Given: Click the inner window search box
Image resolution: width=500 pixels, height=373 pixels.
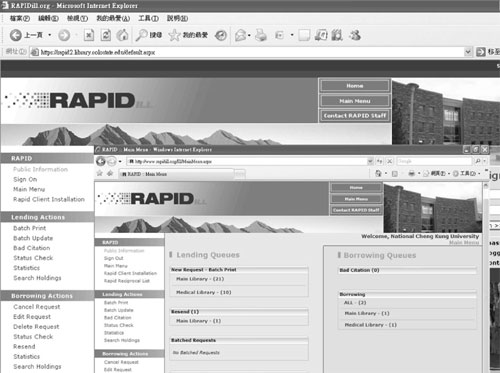Looking at the screenshot, I should click(x=434, y=161).
